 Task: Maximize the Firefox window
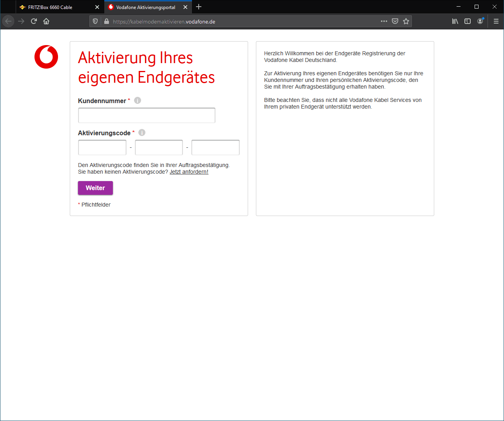(x=477, y=7)
